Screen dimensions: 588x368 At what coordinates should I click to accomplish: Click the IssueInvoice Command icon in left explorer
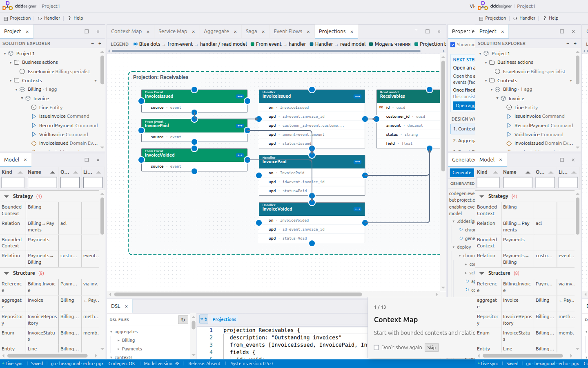[34, 116]
